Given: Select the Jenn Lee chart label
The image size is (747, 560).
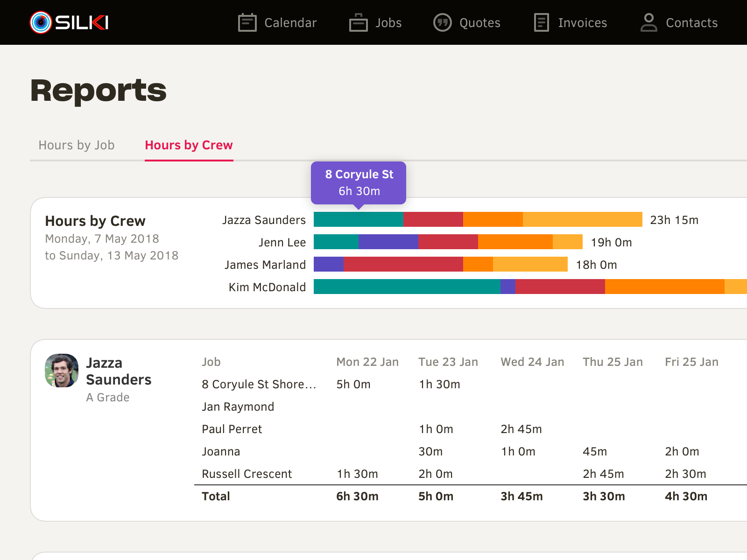Looking at the screenshot, I should pos(282,242).
